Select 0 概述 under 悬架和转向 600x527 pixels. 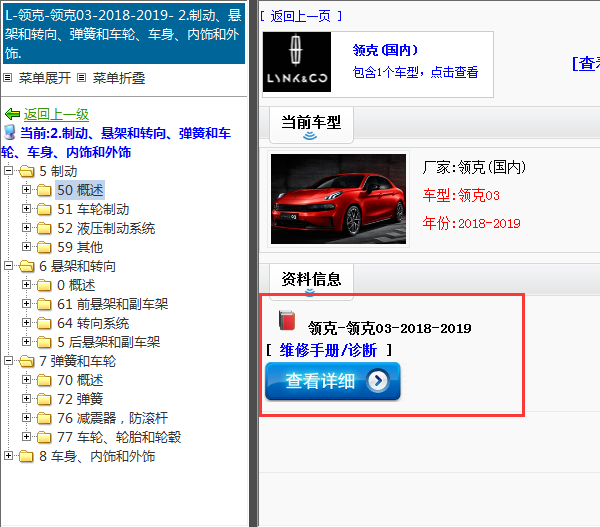click(76, 286)
